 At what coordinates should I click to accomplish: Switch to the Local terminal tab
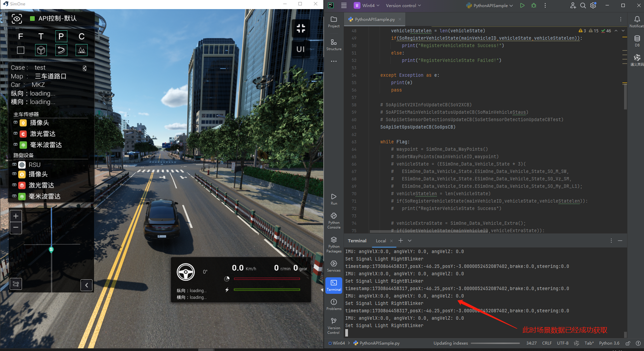(x=381, y=241)
